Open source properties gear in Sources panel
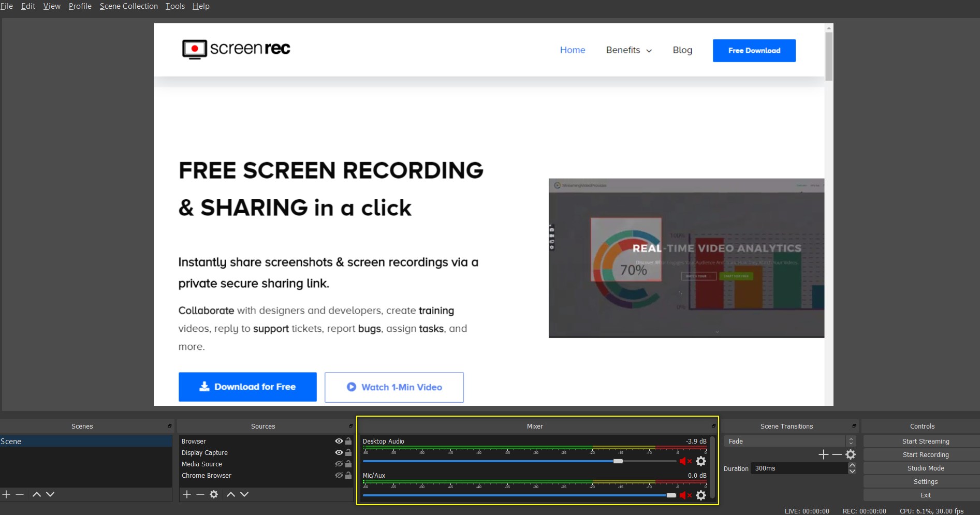Image resolution: width=980 pixels, height=515 pixels. 214,494
